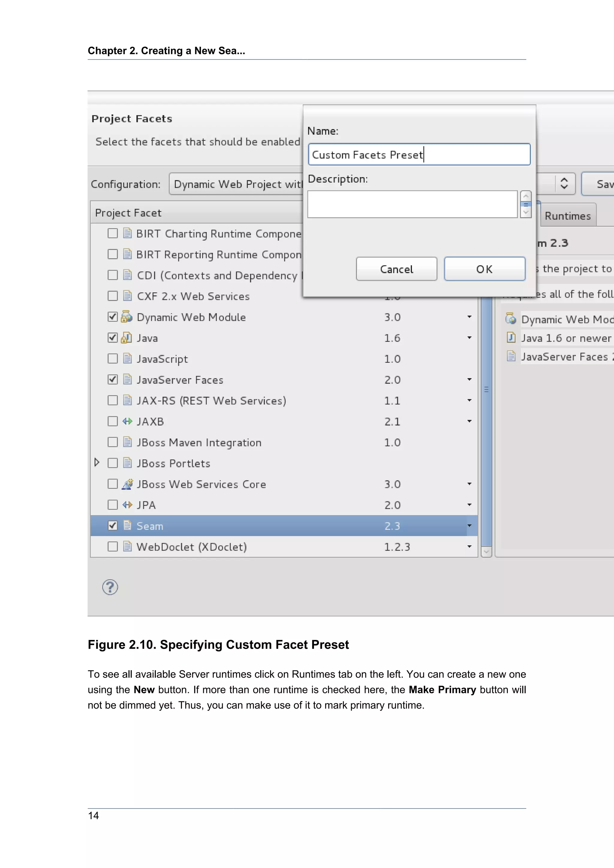This screenshot has height=868, width=614.
Task: Click the JAX-RS facet document icon
Action: [x=127, y=400]
